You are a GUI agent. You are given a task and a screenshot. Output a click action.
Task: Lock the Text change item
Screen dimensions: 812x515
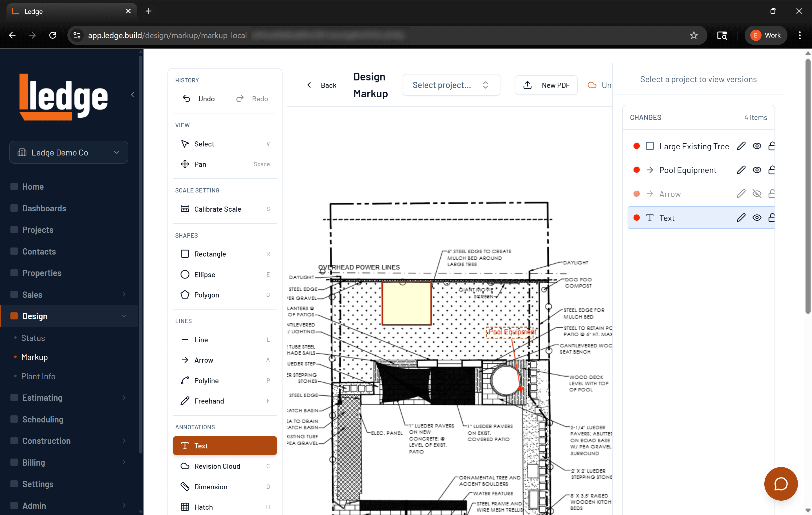click(771, 218)
